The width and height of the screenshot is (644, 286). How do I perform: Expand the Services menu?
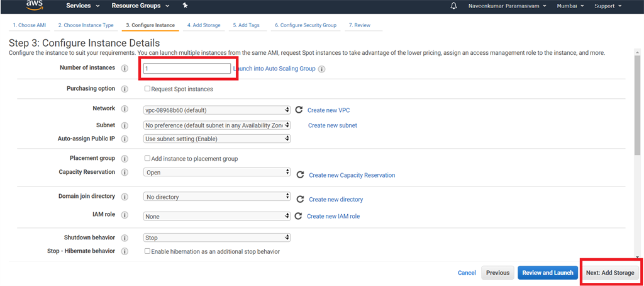(x=82, y=6)
